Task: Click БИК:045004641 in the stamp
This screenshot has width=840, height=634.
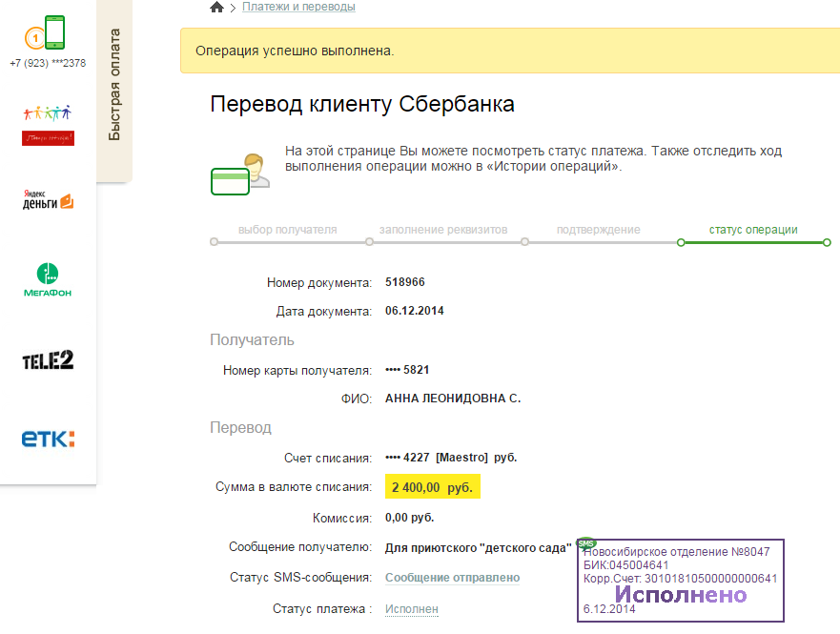Action: tap(625, 565)
